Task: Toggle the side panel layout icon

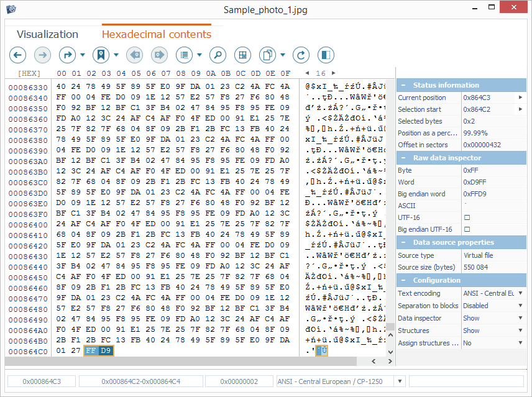Action: click(326, 55)
